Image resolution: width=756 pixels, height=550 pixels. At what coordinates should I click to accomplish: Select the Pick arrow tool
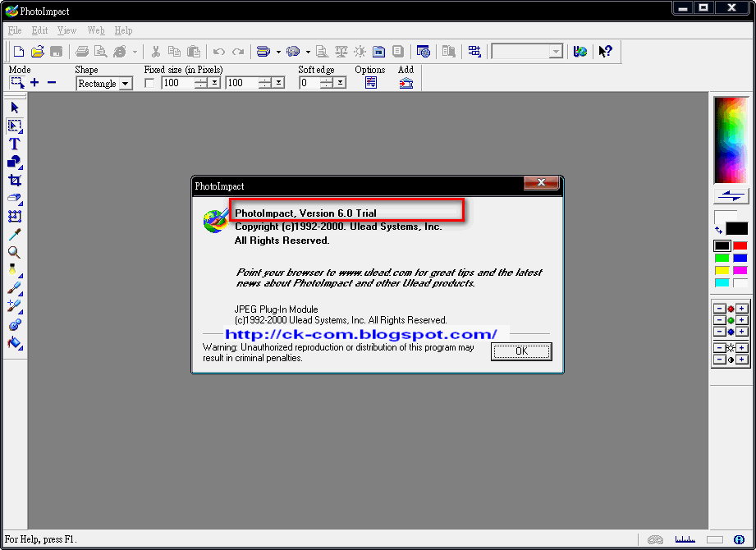[15, 108]
